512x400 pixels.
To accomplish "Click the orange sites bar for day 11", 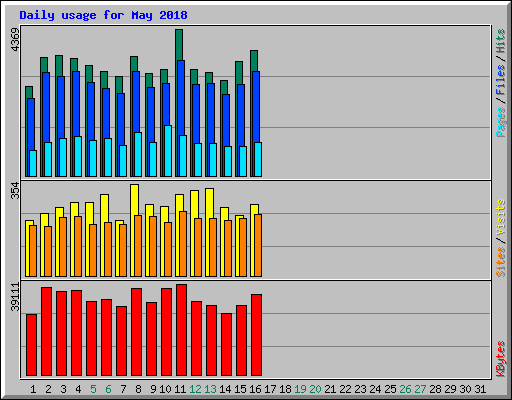I will coord(183,244).
